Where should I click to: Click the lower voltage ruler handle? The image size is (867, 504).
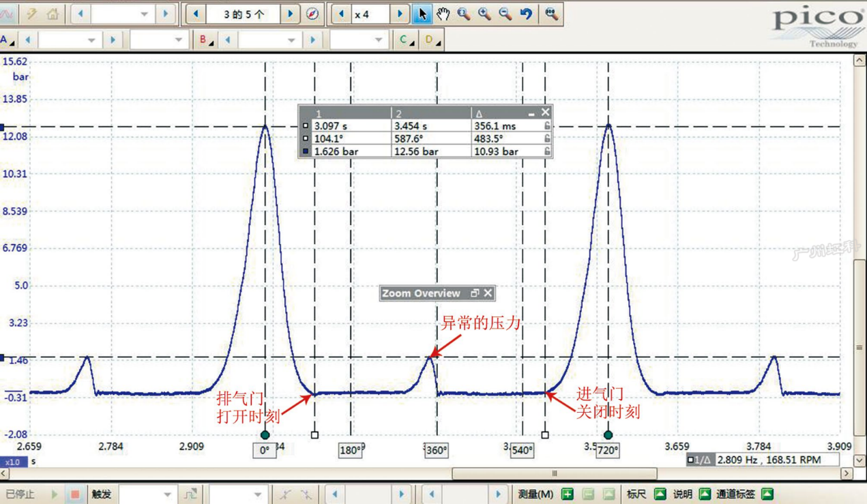(x=2, y=357)
